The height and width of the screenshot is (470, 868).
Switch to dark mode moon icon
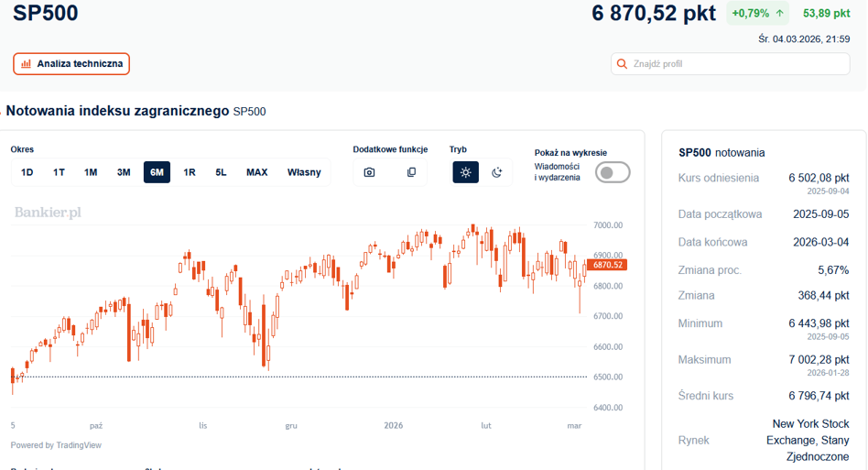point(496,172)
